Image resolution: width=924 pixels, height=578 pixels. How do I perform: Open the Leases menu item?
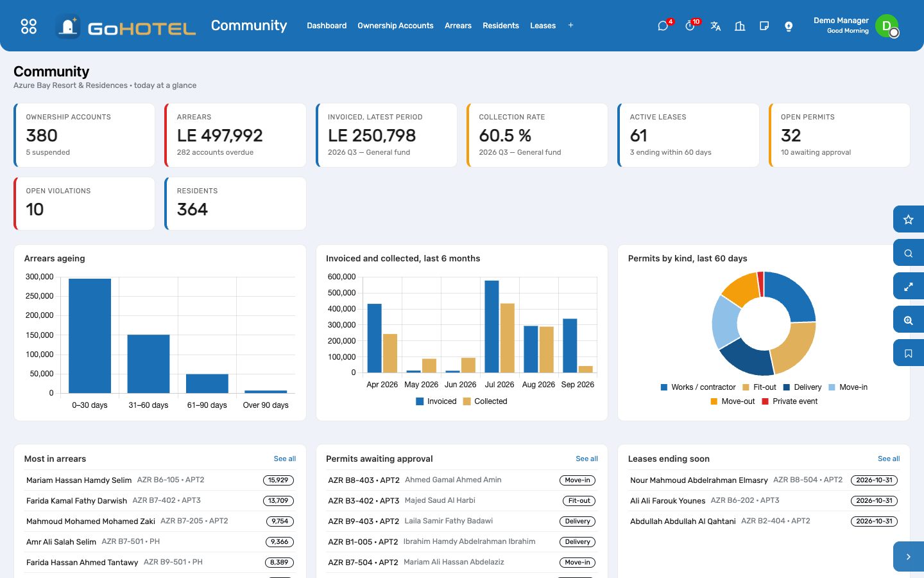(x=543, y=26)
